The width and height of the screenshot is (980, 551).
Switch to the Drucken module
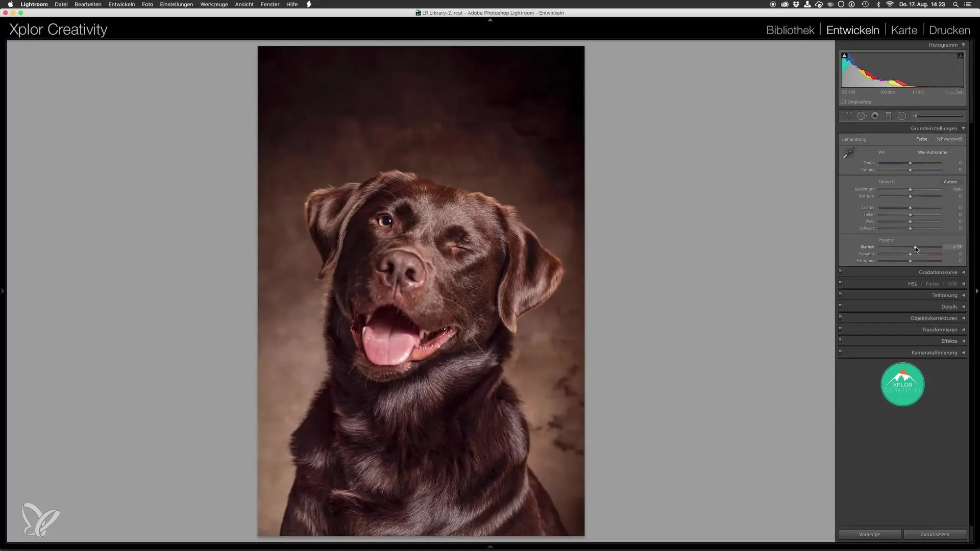[949, 30]
